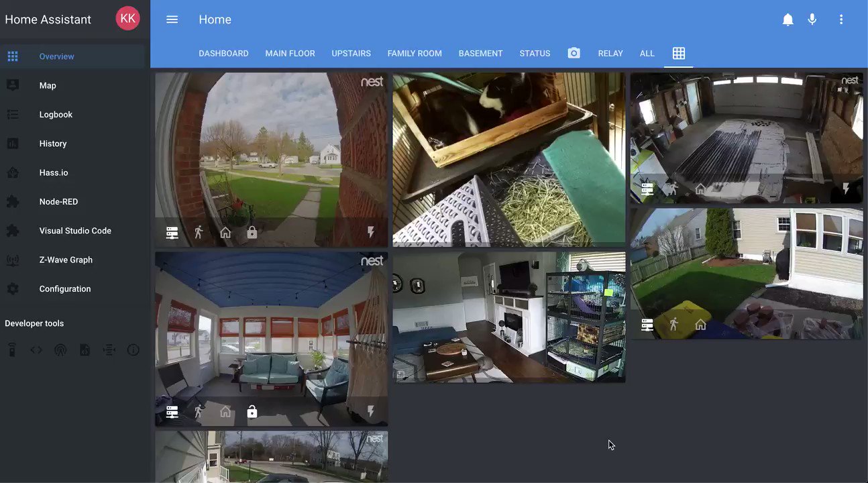Open Info developer tool icon
868x483 pixels.
point(133,350)
